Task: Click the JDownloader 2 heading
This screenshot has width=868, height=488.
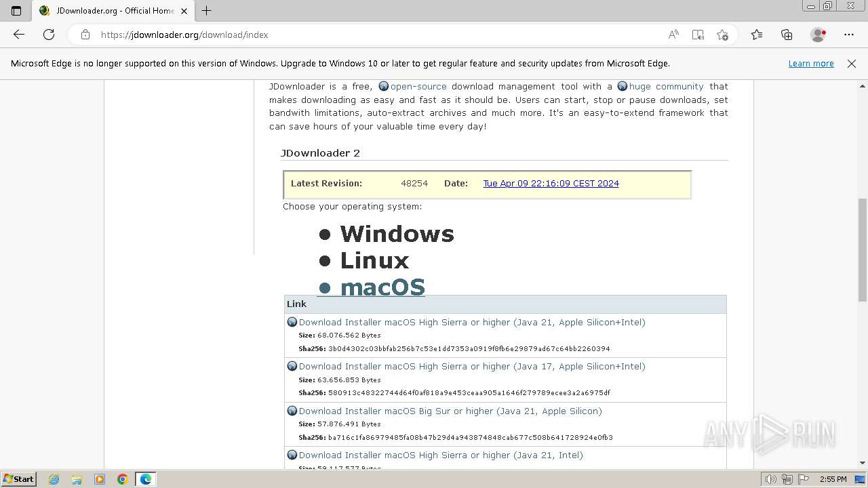Action: pyautogui.click(x=320, y=153)
